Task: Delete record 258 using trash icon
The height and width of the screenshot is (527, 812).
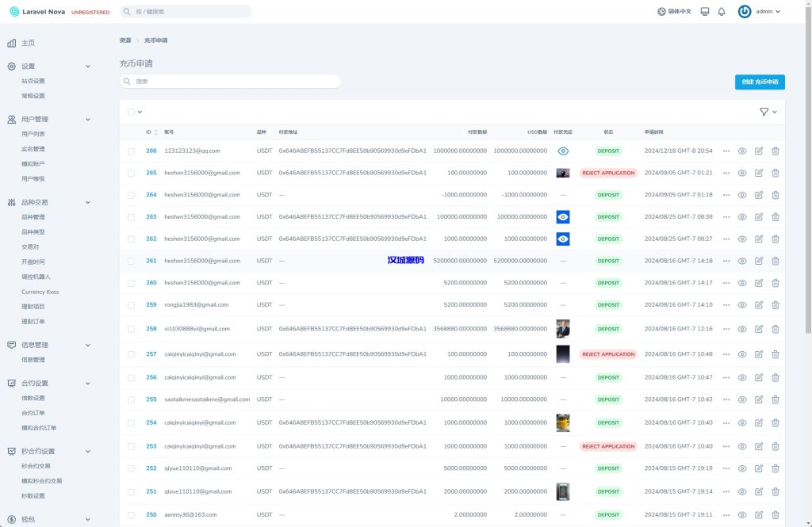Action: [776, 329]
